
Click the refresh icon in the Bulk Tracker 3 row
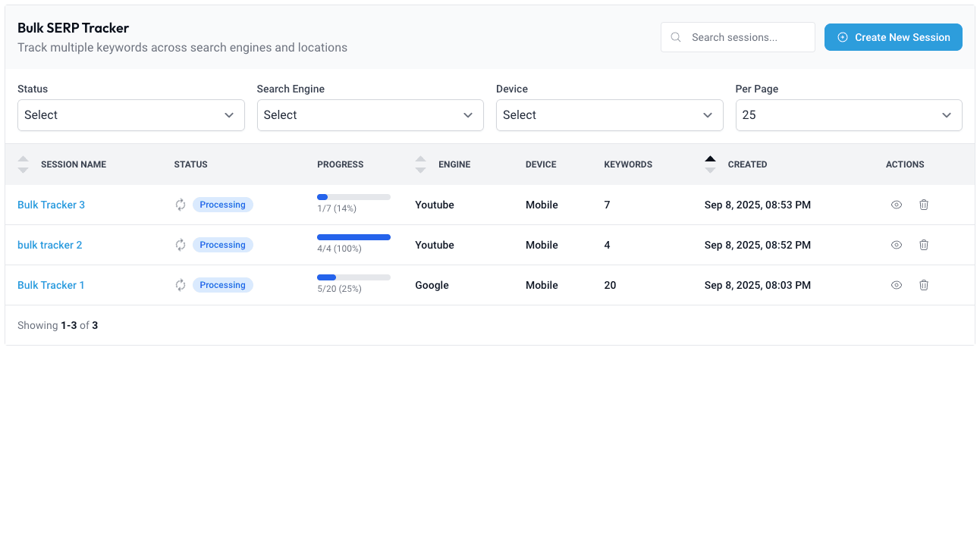(181, 205)
